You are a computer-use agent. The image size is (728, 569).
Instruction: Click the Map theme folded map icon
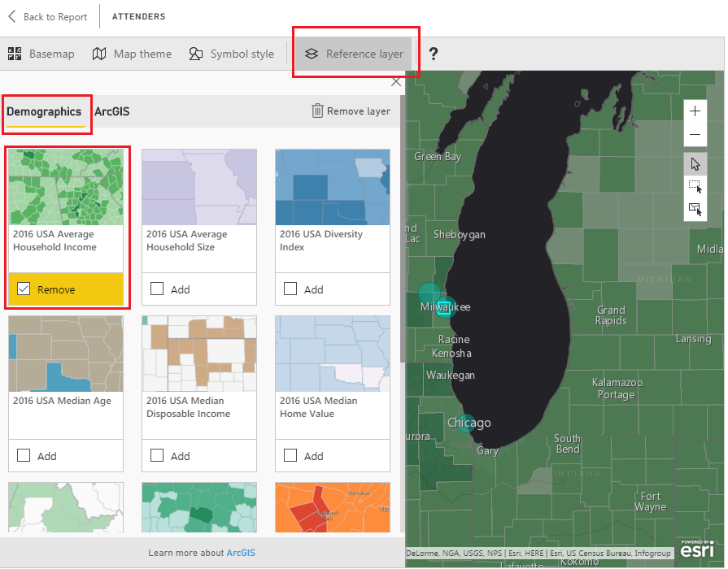(x=99, y=54)
